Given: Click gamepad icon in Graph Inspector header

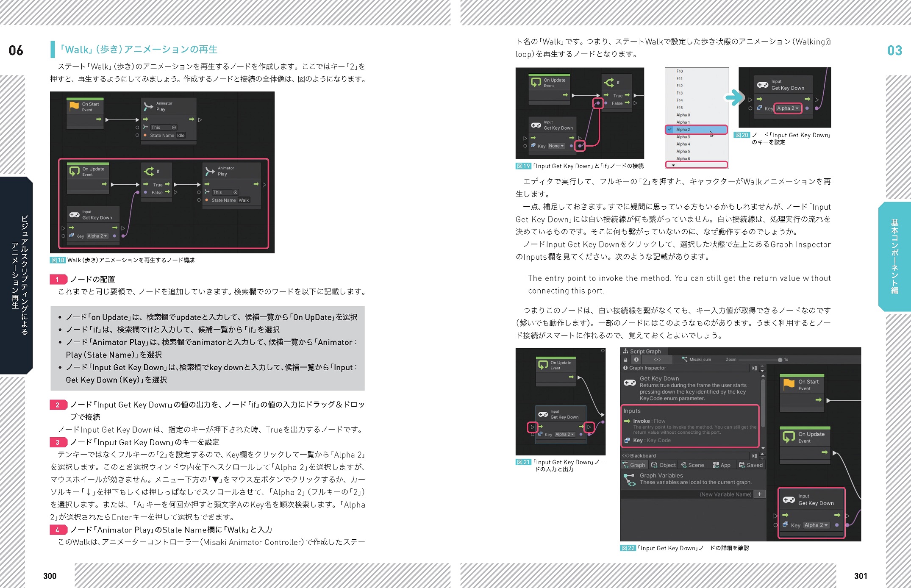Looking at the screenshot, I should [630, 383].
